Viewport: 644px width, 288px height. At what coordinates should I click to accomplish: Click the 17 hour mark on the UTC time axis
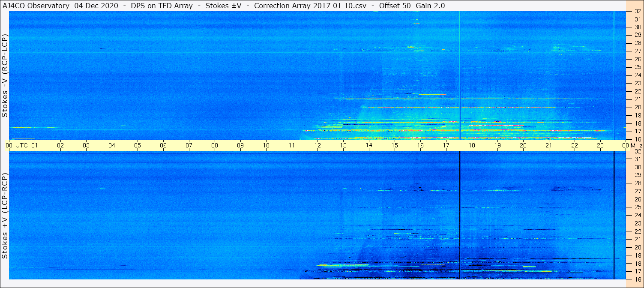(446, 145)
